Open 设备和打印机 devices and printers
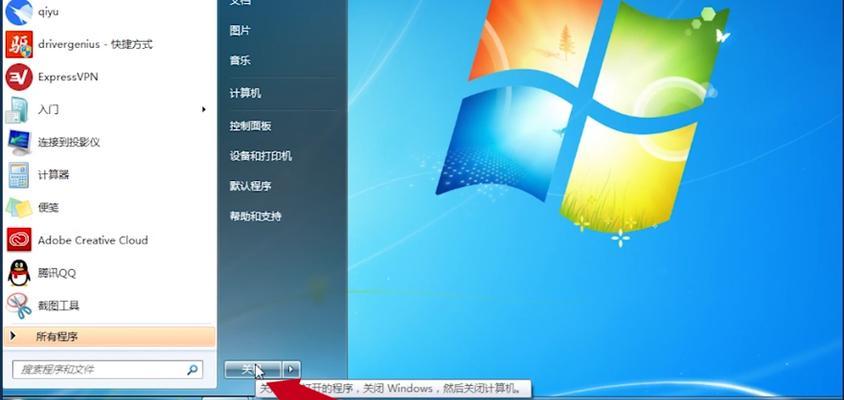Viewport: 844px width, 400px height. pyautogui.click(x=261, y=156)
